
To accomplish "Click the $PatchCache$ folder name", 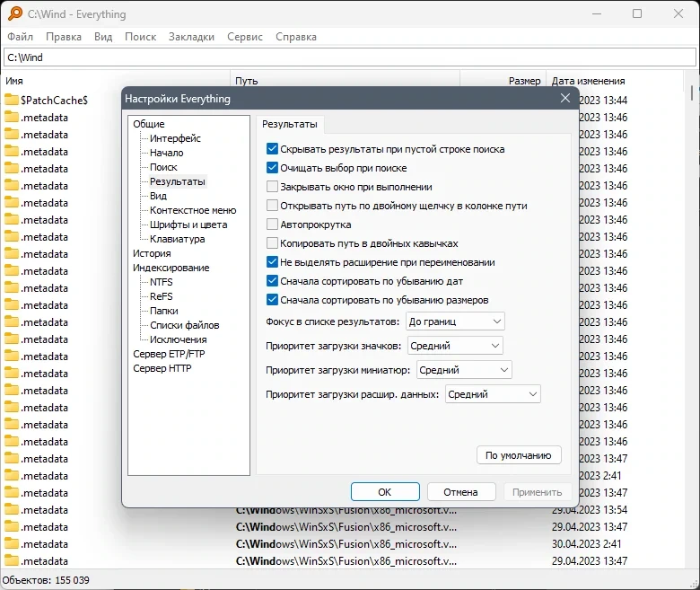I will click(x=54, y=100).
